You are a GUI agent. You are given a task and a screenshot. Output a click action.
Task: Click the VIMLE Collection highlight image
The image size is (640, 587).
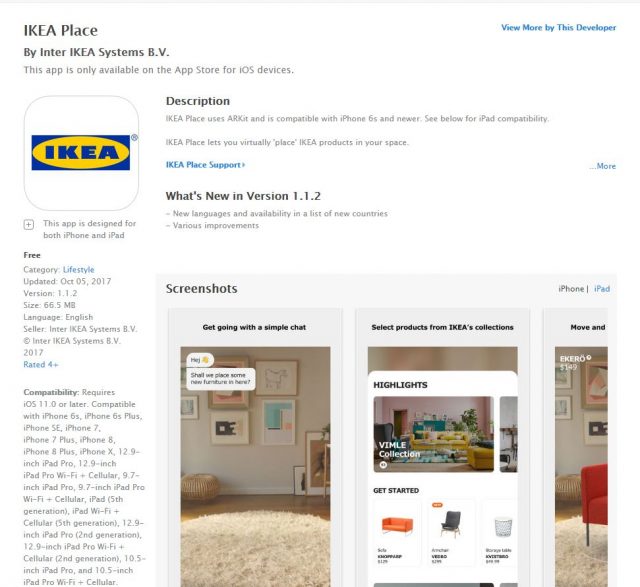coord(433,434)
